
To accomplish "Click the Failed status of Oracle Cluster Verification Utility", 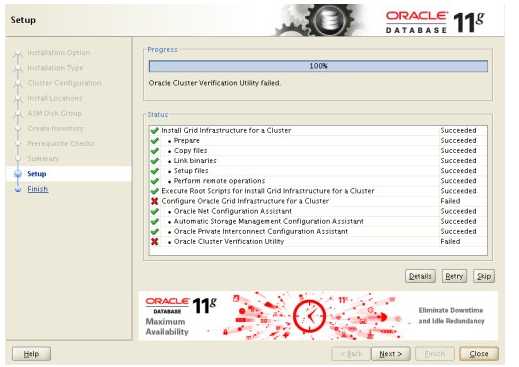I will pos(450,241).
